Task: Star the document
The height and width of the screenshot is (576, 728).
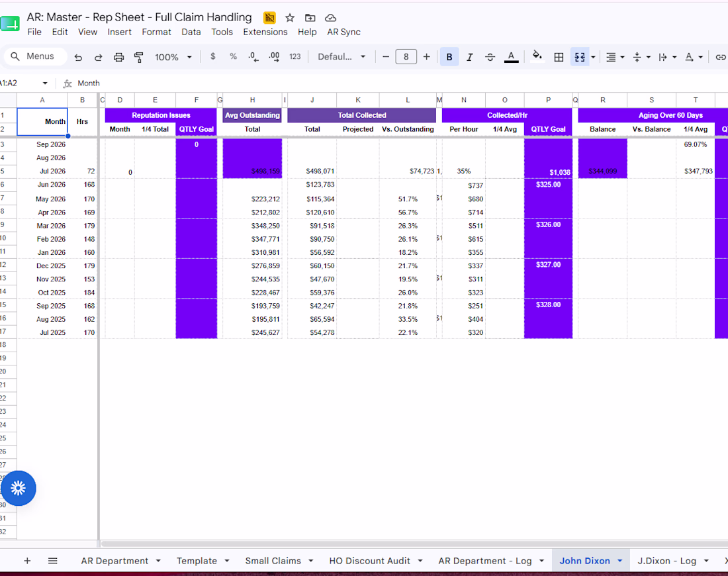Action: tap(290, 18)
